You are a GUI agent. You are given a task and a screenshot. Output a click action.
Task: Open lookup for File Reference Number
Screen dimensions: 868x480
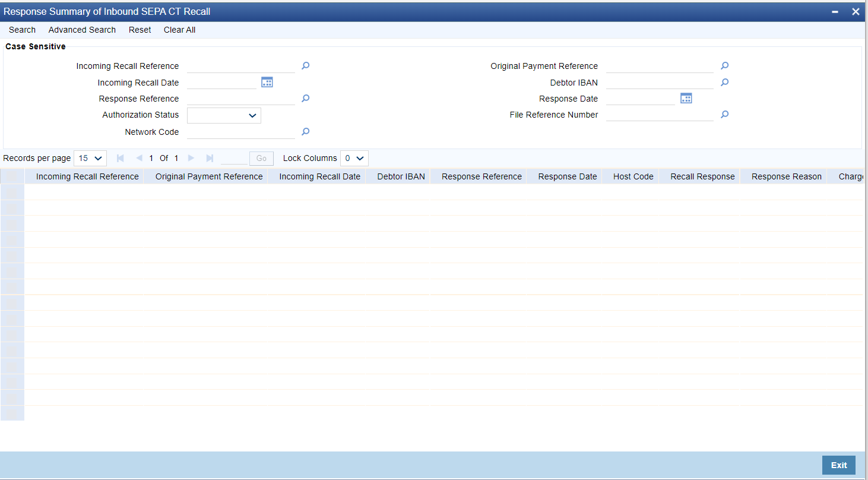pyautogui.click(x=724, y=115)
